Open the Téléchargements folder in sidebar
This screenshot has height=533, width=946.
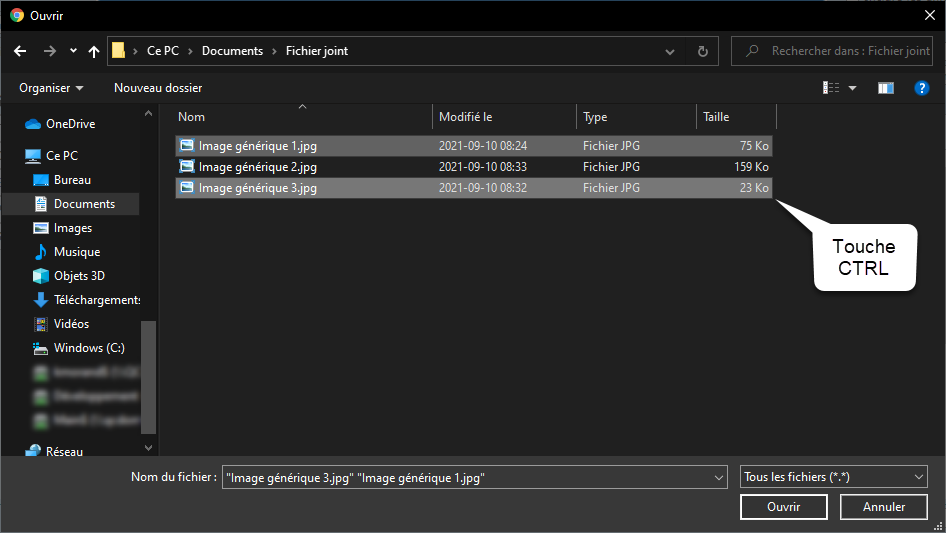coord(96,300)
